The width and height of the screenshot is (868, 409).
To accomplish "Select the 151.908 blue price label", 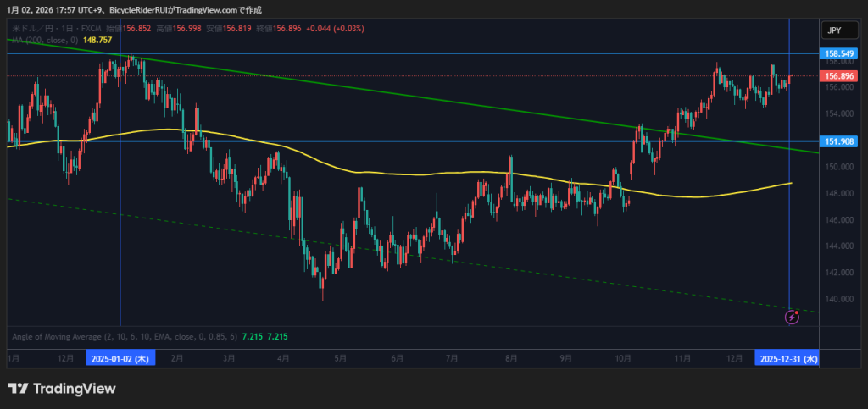I will (838, 141).
